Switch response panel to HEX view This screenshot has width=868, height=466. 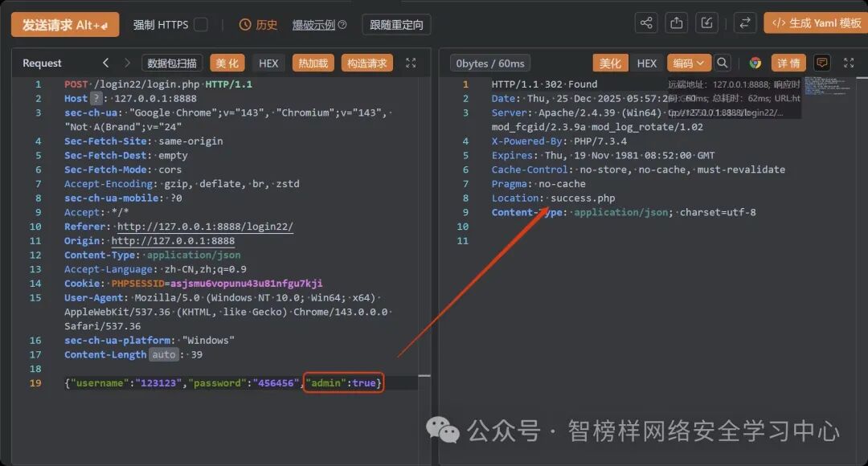tap(646, 63)
